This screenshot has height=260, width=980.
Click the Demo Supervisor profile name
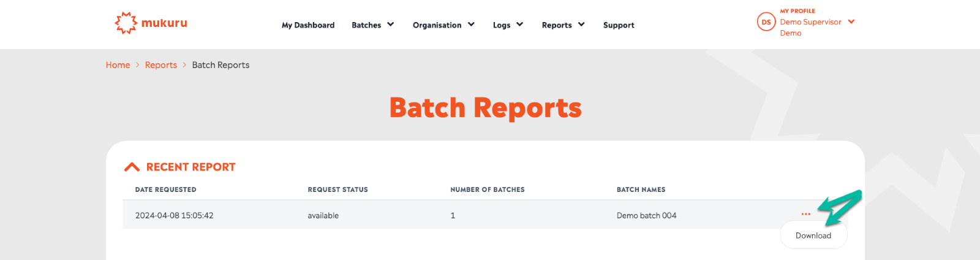(x=810, y=22)
